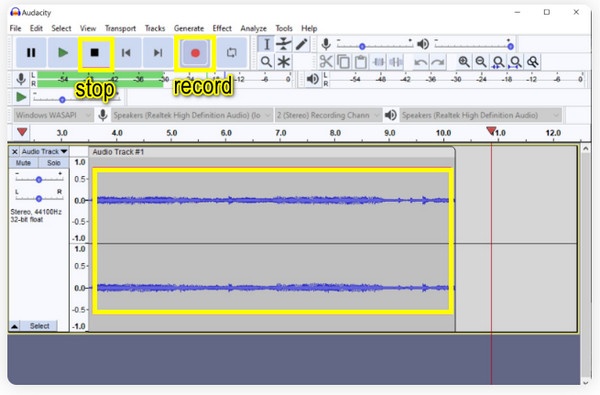Stop playback with the Stop button
This screenshot has height=395, width=600.
tap(95, 53)
